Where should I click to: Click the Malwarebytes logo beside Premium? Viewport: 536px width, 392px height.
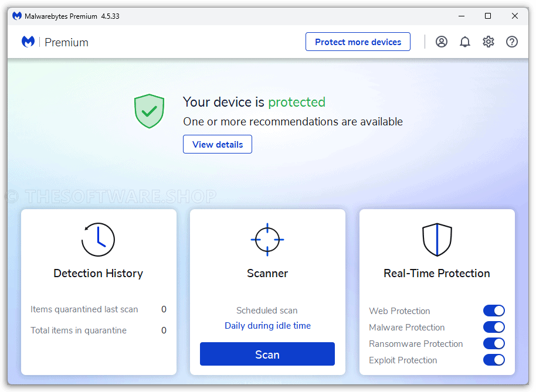point(28,42)
